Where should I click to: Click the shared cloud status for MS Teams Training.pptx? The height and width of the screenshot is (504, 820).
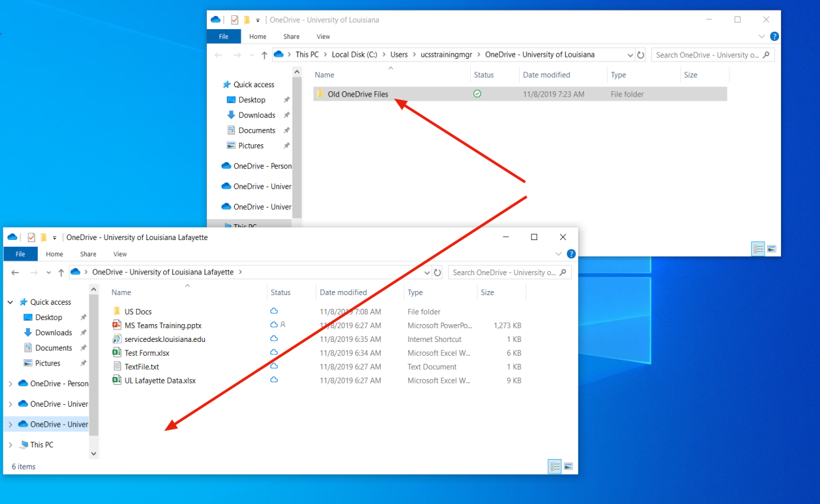tap(278, 325)
